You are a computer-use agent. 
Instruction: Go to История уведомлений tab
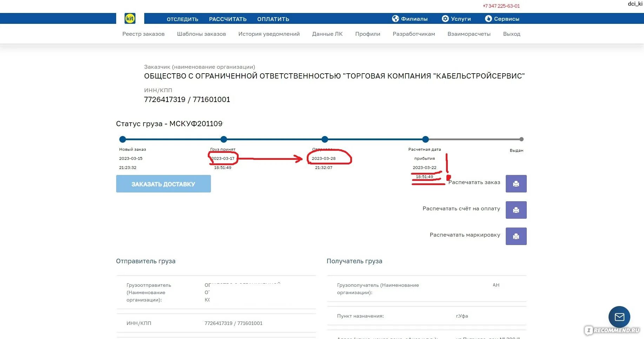tap(269, 34)
